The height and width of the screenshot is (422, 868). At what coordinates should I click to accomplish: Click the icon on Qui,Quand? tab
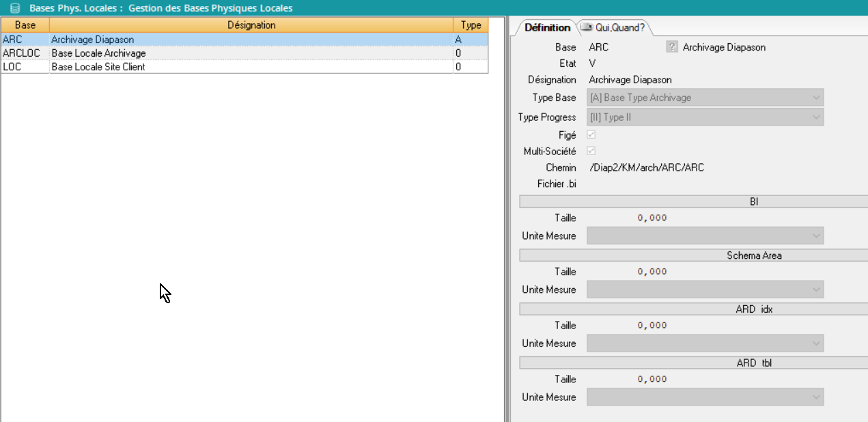[x=586, y=27]
